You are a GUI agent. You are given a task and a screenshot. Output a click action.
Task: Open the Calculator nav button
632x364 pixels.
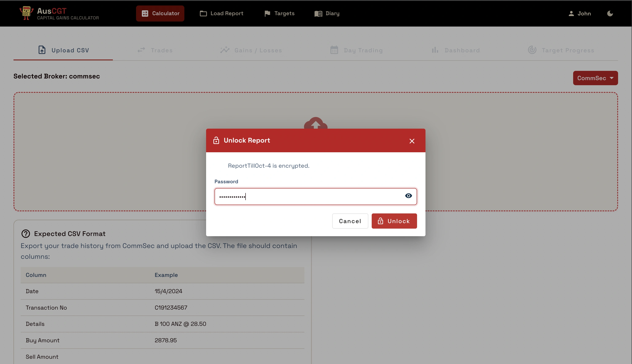tap(160, 13)
